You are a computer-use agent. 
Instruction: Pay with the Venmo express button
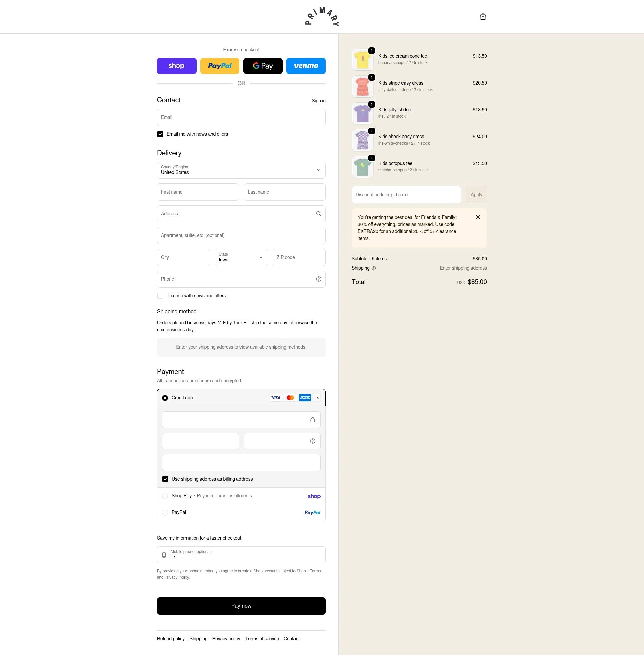[x=306, y=66]
